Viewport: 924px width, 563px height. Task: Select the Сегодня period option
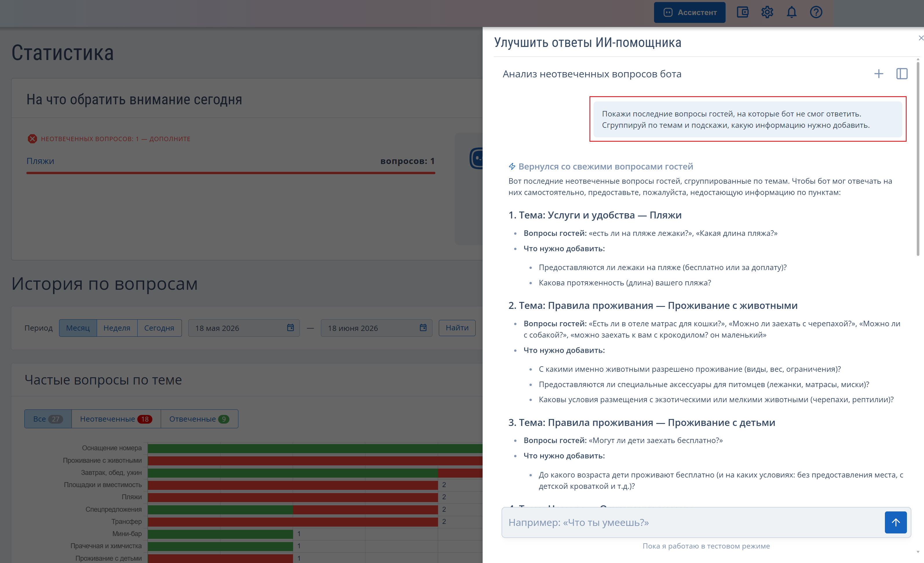coord(159,328)
